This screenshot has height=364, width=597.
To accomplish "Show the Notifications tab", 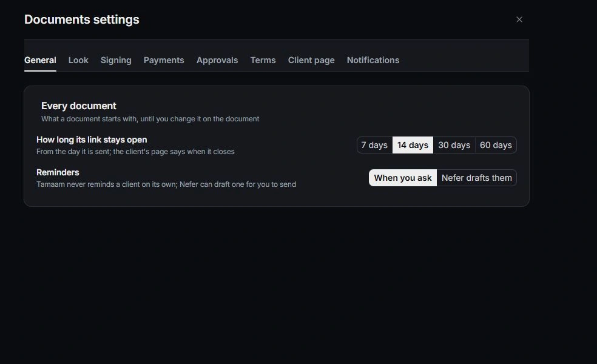I will pos(373,60).
